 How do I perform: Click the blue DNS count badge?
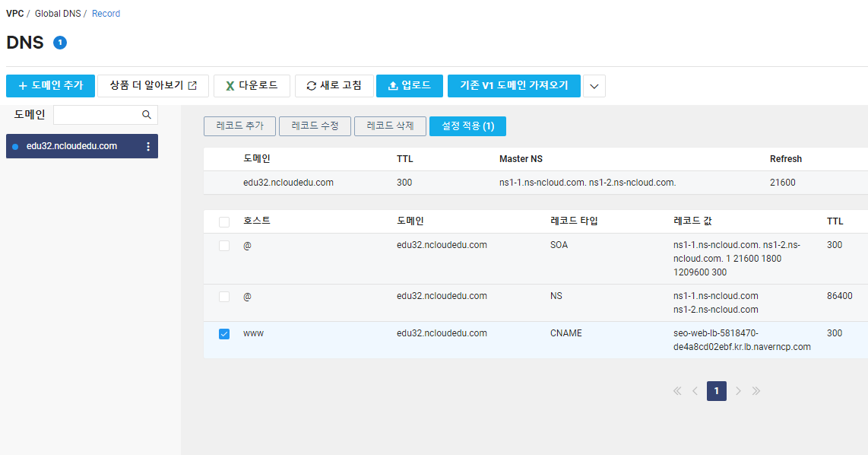click(x=60, y=43)
